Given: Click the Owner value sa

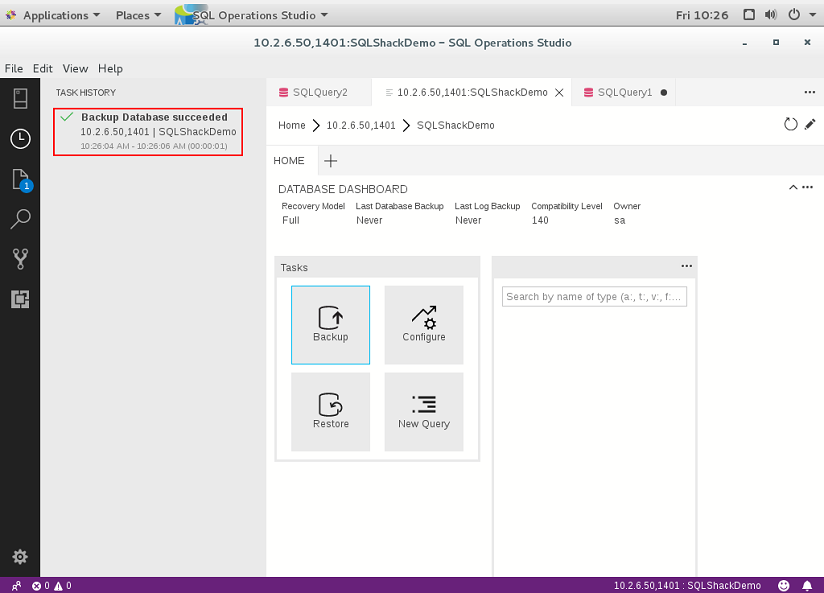Looking at the screenshot, I should [x=620, y=220].
